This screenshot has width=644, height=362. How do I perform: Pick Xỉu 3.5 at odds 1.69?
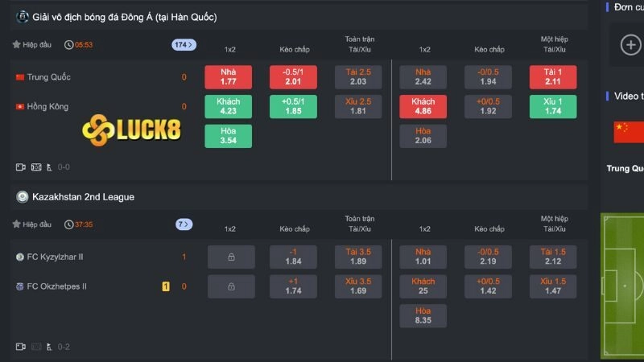click(358, 286)
